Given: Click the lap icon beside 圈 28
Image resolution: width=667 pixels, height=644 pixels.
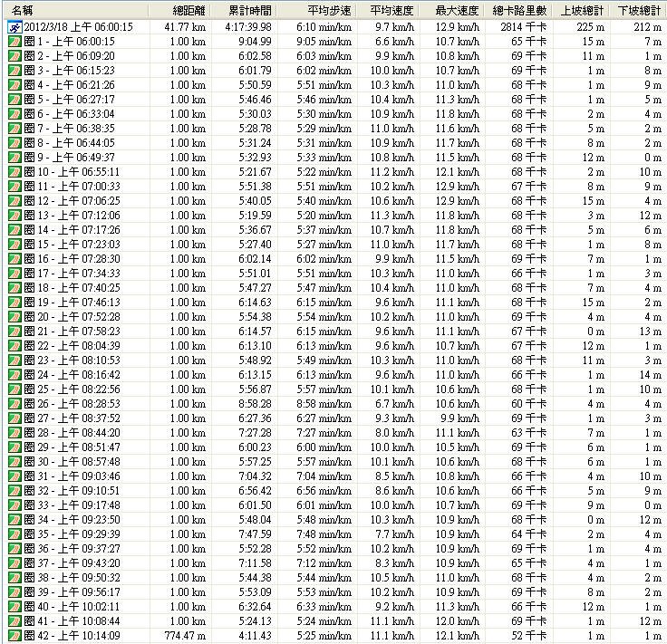Looking at the screenshot, I should click(x=14, y=434).
